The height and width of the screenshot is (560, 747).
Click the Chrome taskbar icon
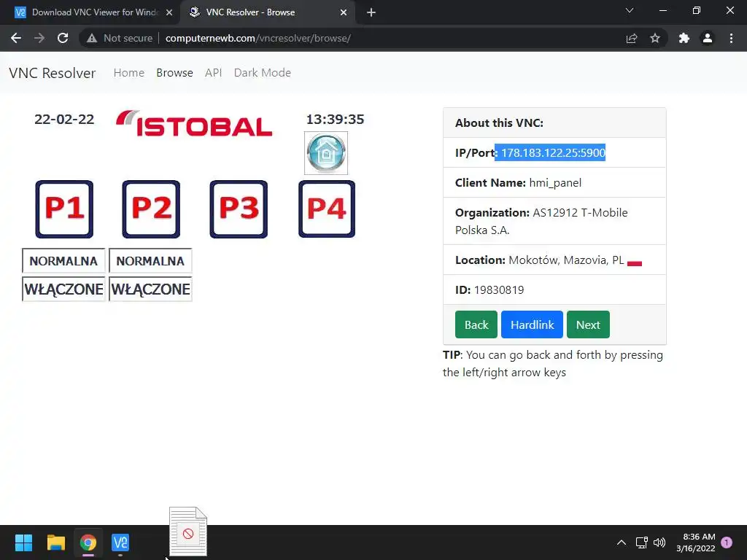(88, 542)
